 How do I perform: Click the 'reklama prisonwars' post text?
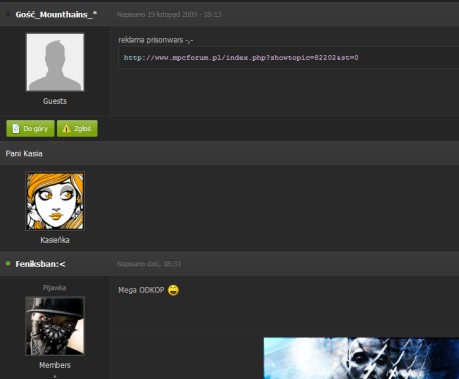tap(156, 40)
